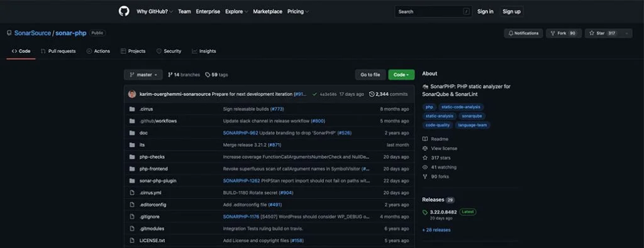Select the static-analysis topic tag
Screen dimensions: 644x248
pyautogui.click(x=439, y=116)
